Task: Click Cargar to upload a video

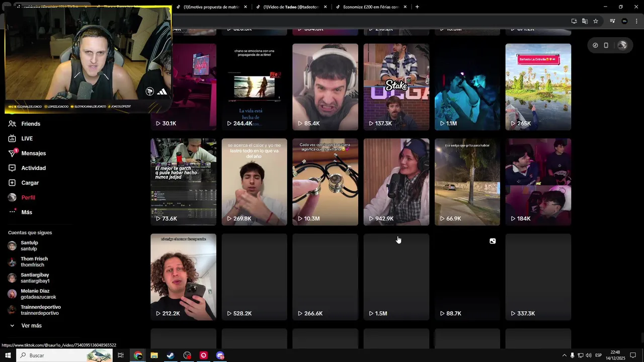Action: pos(23,183)
